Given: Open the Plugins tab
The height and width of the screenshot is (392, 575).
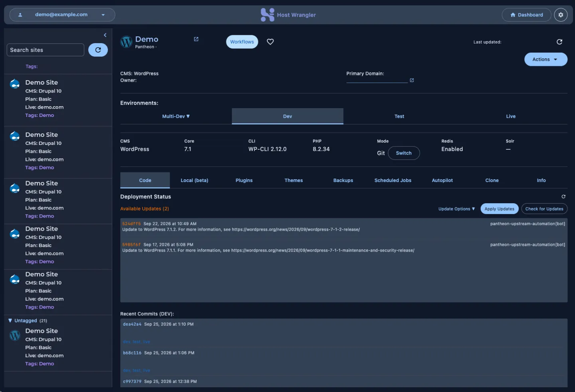Looking at the screenshot, I should [244, 180].
